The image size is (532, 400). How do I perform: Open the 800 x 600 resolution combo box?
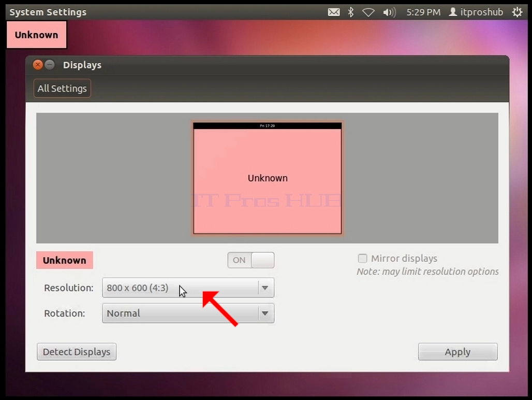pos(188,288)
